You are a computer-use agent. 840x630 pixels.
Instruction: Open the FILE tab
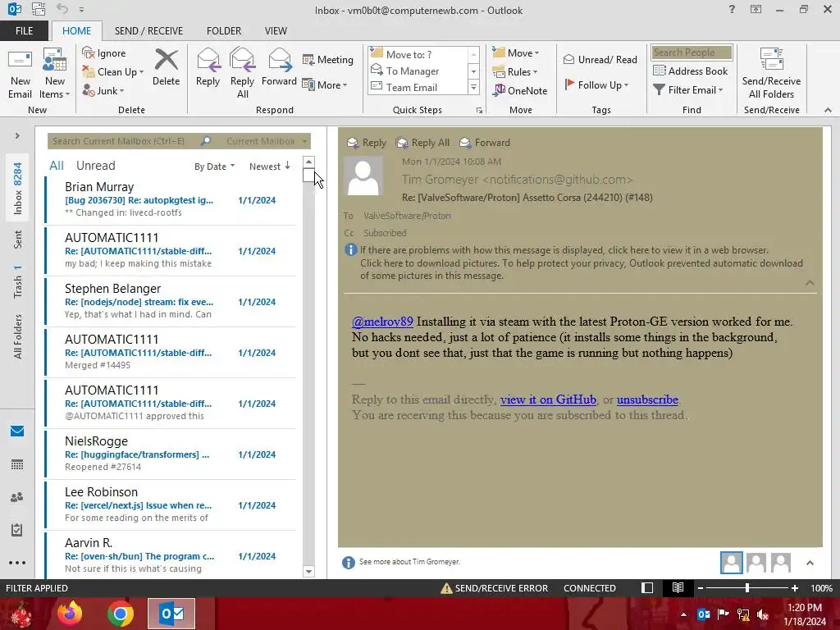coord(24,31)
